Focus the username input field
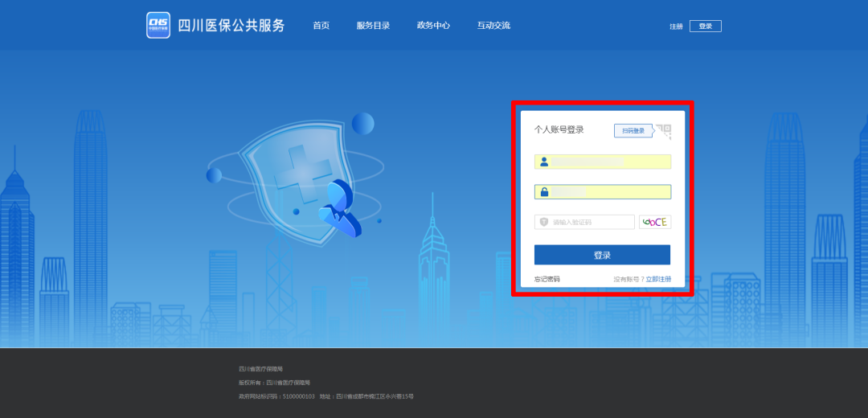 click(x=603, y=162)
